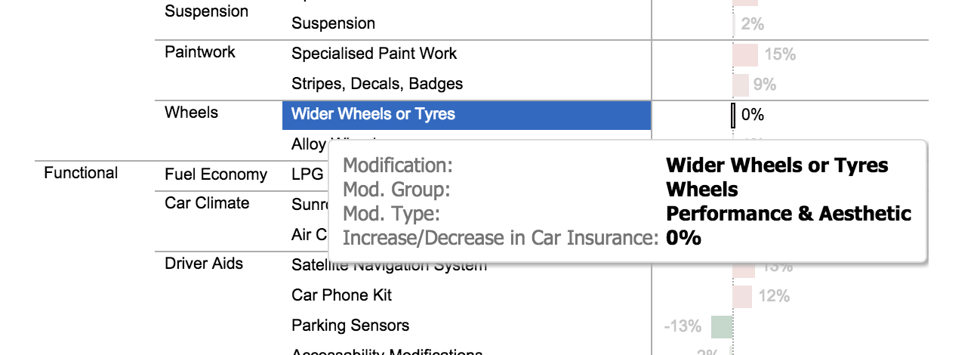
Task: Click the Specialised Paint Work label
Action: pyautogui.click(x=374, y=54)
